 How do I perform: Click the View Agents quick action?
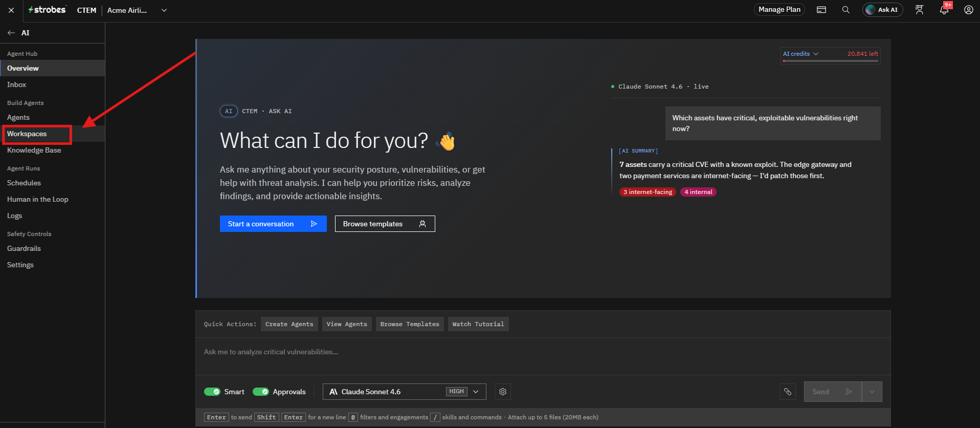(x=347, y=324)
